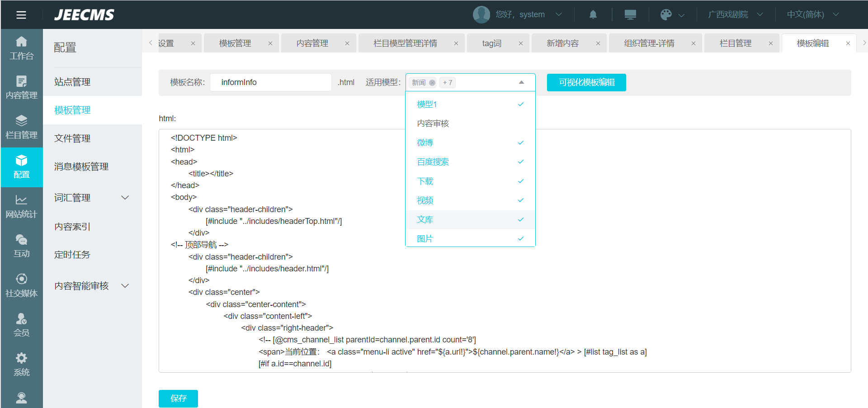Switch to the 内容管理 tab

tap(312, 43)
